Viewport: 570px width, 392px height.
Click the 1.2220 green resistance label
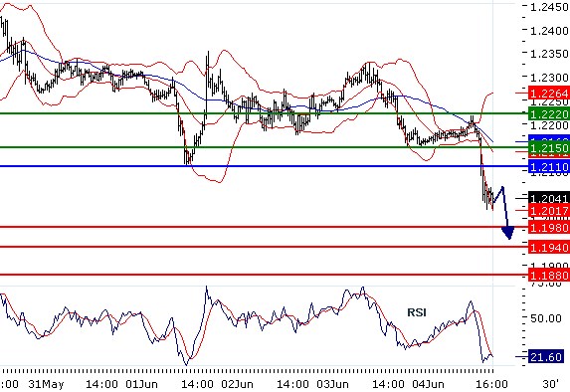tap(548, 114)
